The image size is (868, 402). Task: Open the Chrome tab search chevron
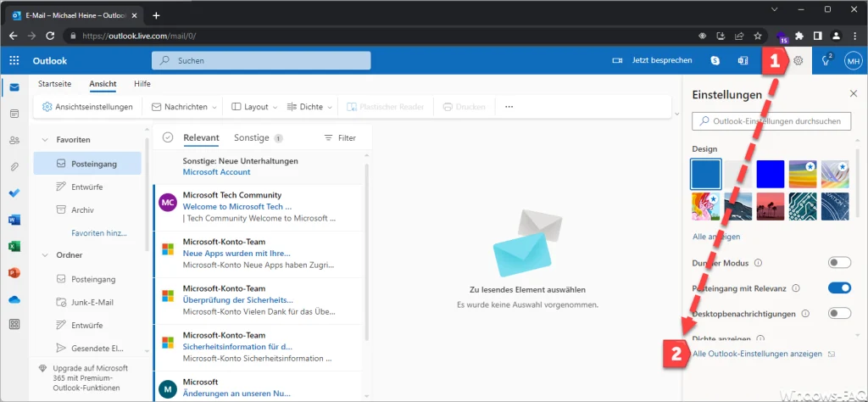pos(774,9)
